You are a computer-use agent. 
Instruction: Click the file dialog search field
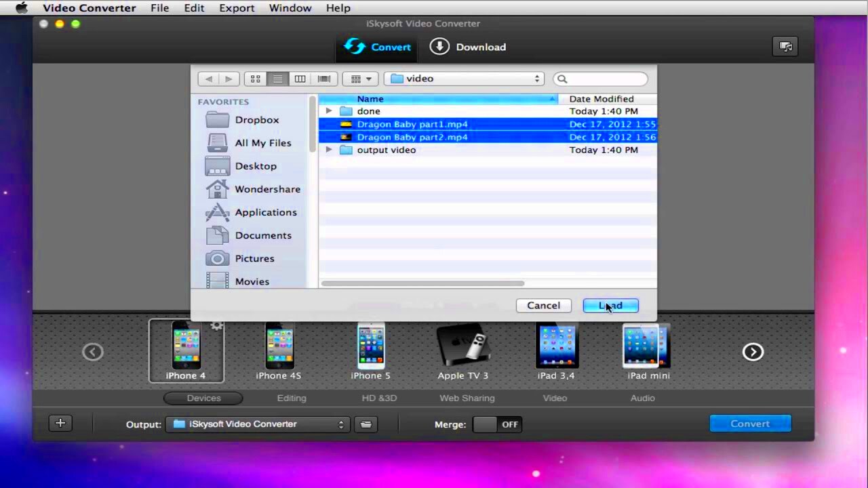pyautogui.click(x=600, y=79)
